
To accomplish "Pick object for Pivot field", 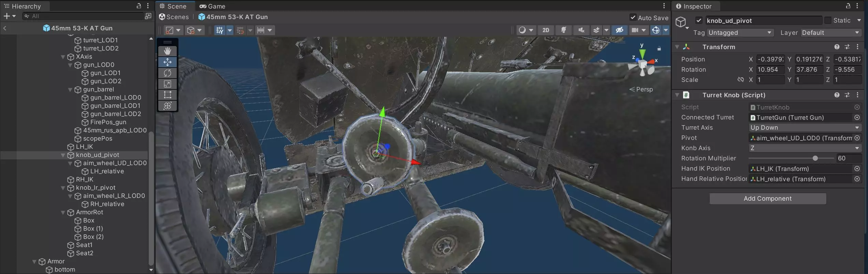I will pos(857,138).
